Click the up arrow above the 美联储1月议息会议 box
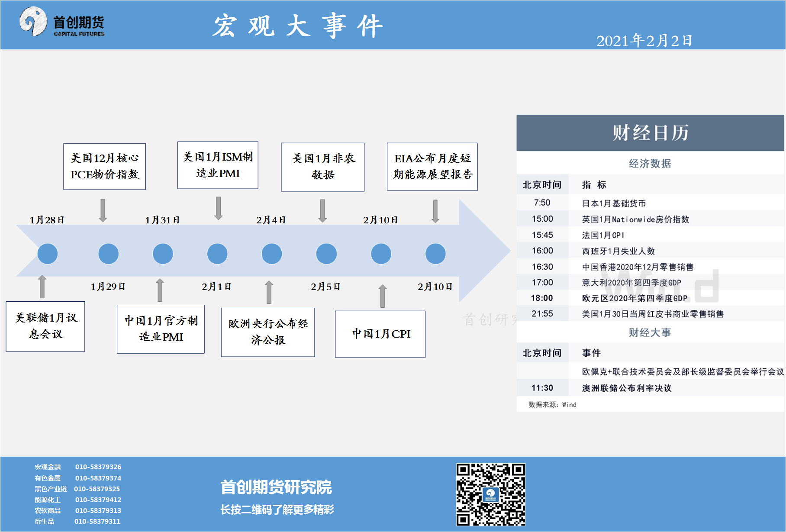Image resolution: width=786 pixels, height=532 pixels. [x=42, y=287]
